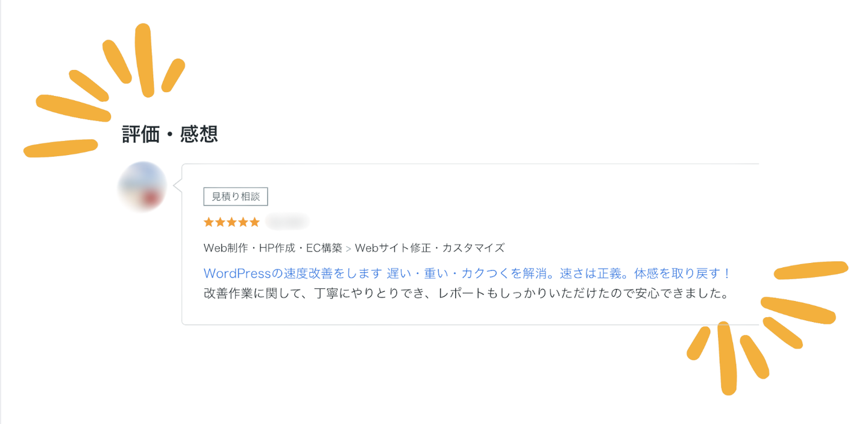Click the blurred reviewer avatar
This screenshot has height=424, width=868.
(x=143, y=187)
